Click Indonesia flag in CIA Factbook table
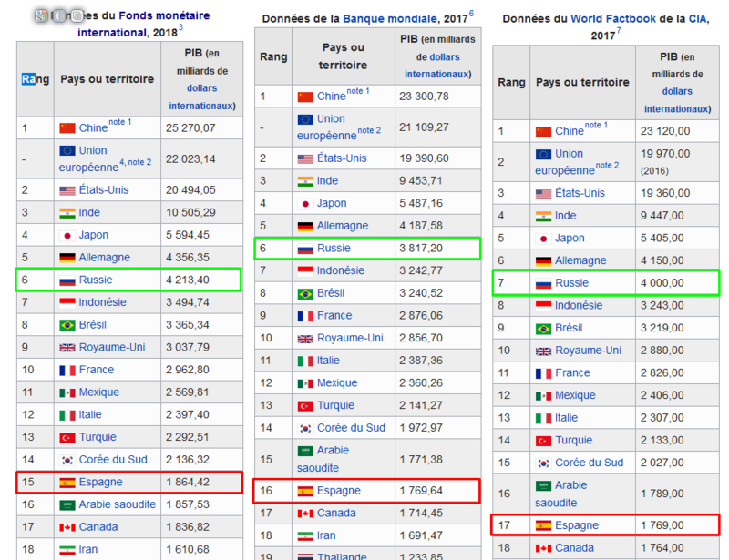 click(x=543, y=306)
